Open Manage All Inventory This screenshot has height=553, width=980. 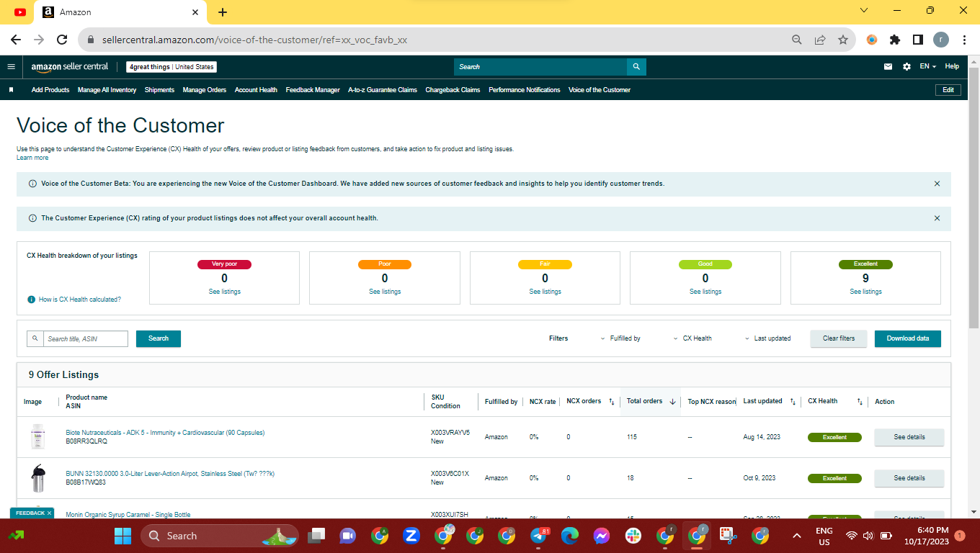click(107, 90)
